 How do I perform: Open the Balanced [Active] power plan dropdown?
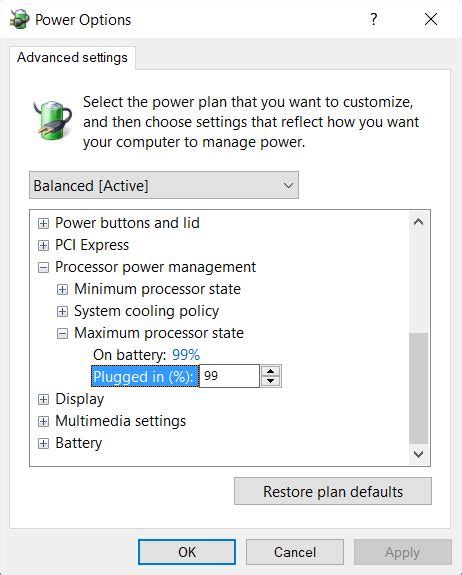click(164, 185)
